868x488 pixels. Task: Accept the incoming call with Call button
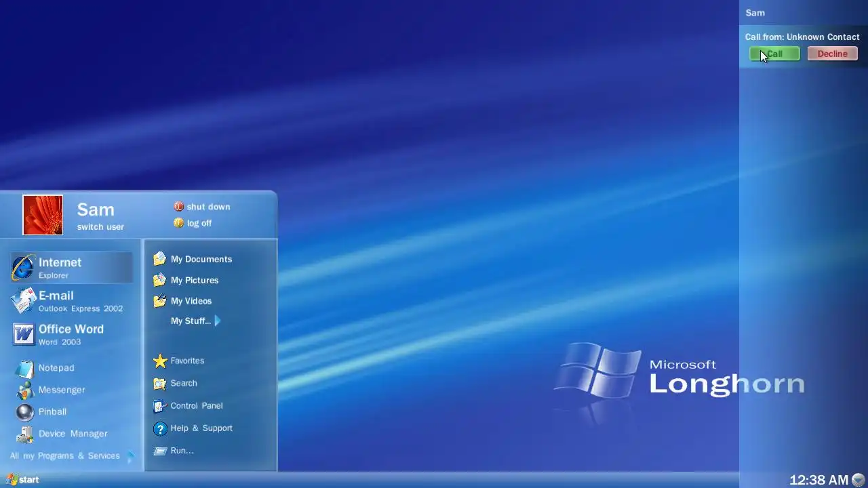point(774,54)
